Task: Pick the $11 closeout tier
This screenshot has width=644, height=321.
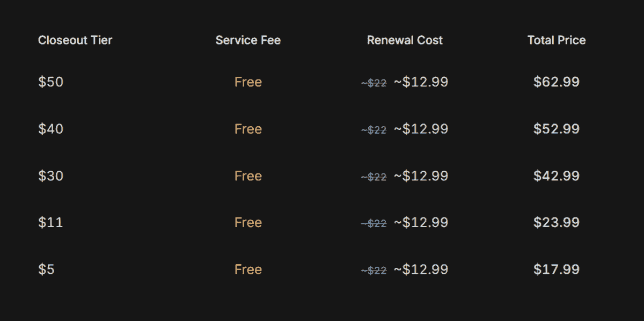Action: tap(50, 222)
